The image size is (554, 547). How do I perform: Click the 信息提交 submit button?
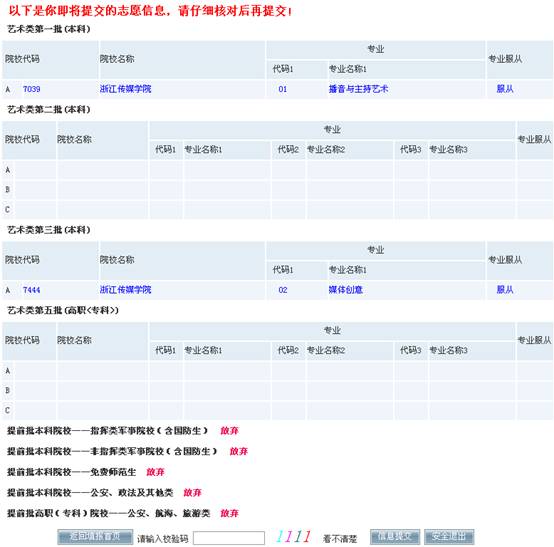pos(395,537)
